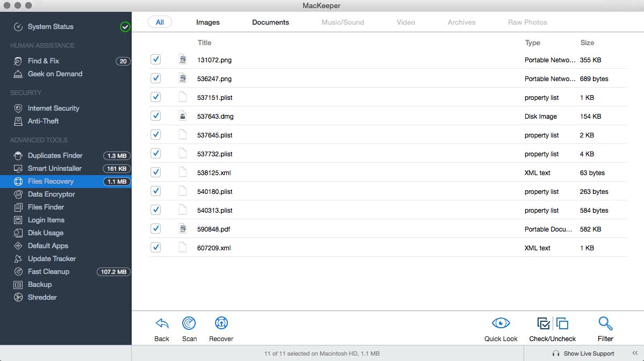
Task: Select file name 590848.pdf
Action: [213, 229]
